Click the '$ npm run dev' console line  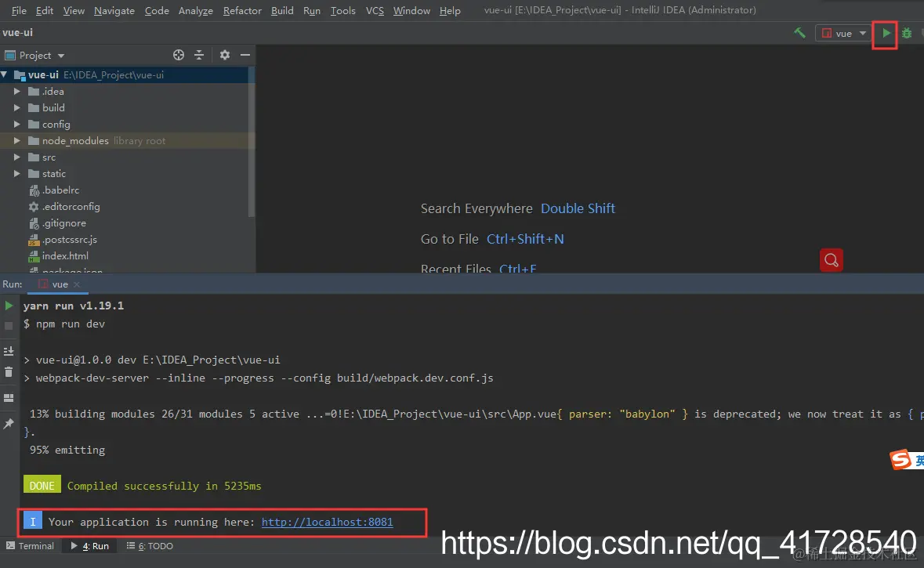(x=64, y=324)
